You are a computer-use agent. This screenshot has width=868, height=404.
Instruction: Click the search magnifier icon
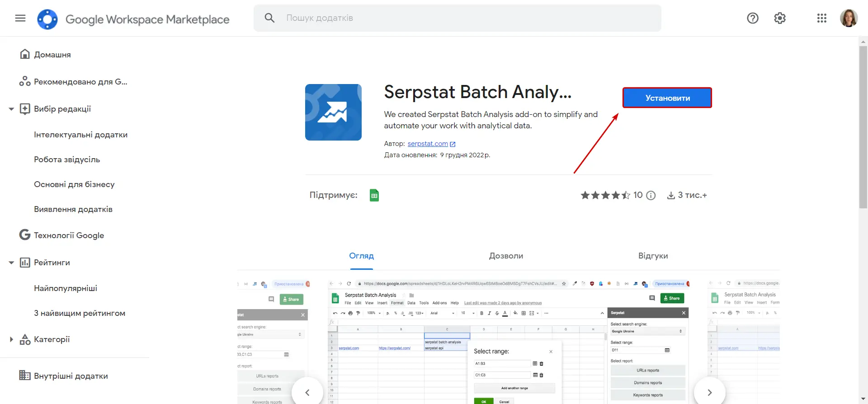tap(269, 18)
